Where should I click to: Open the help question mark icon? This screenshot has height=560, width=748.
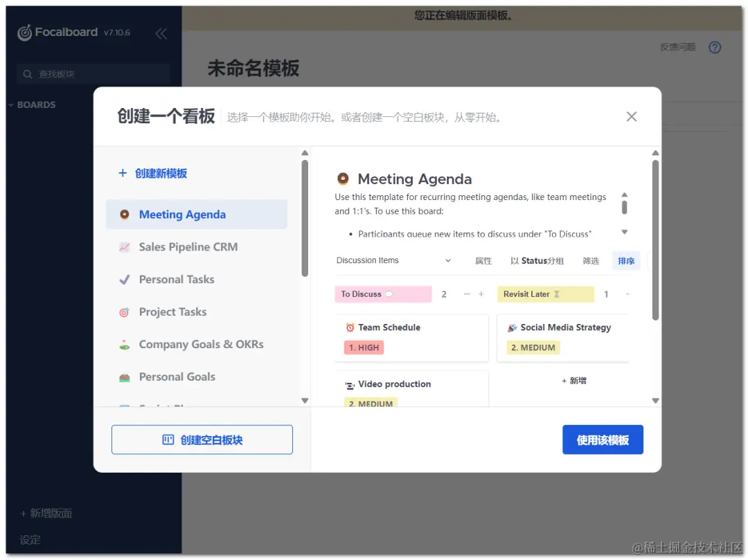715,47
